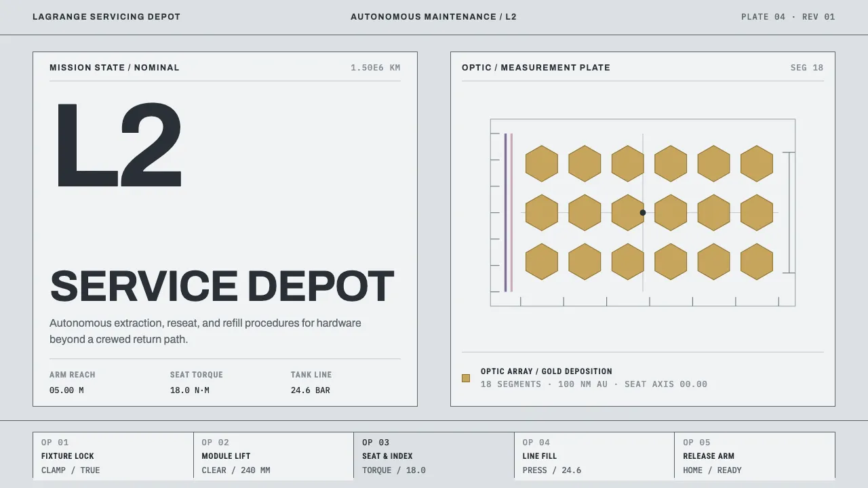The image size is (868, 488).
Task: Click the Autonomous Maintenance / L2 header
Action: click(x=433, y=17)
